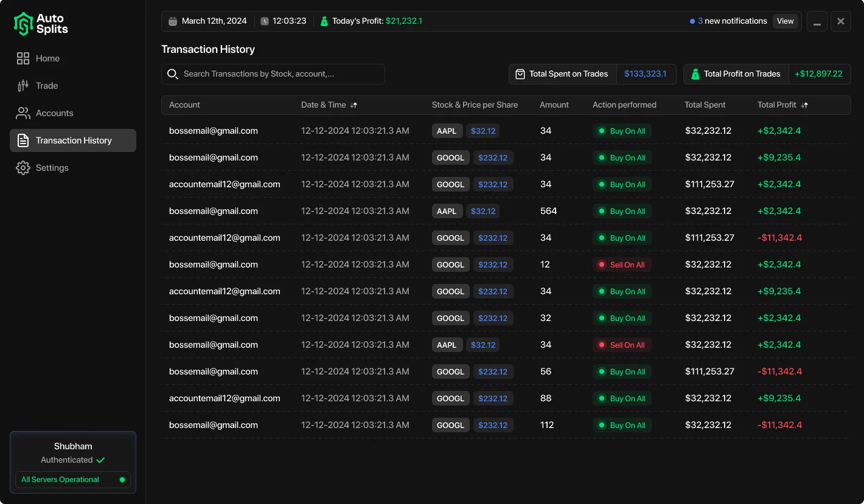Click Buy On All with amount 112

(622, 425)
